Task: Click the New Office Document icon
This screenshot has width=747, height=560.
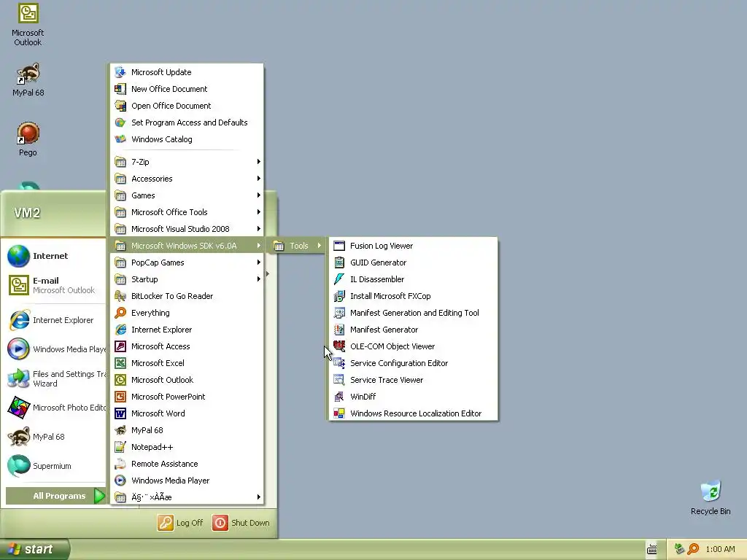Action: [120, 89]
